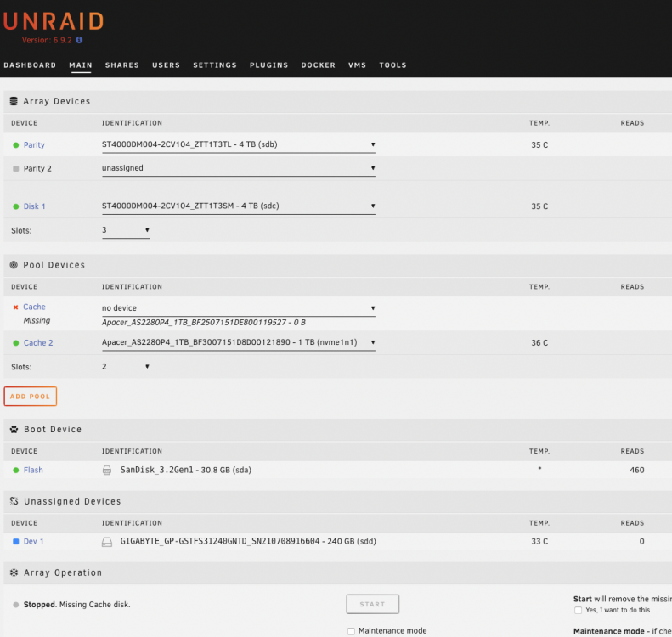Viewport: 672px width, 637px height.
Task: Click the 'Stopped. Missing Cache disk.' status text
Action: click(76, 605)
